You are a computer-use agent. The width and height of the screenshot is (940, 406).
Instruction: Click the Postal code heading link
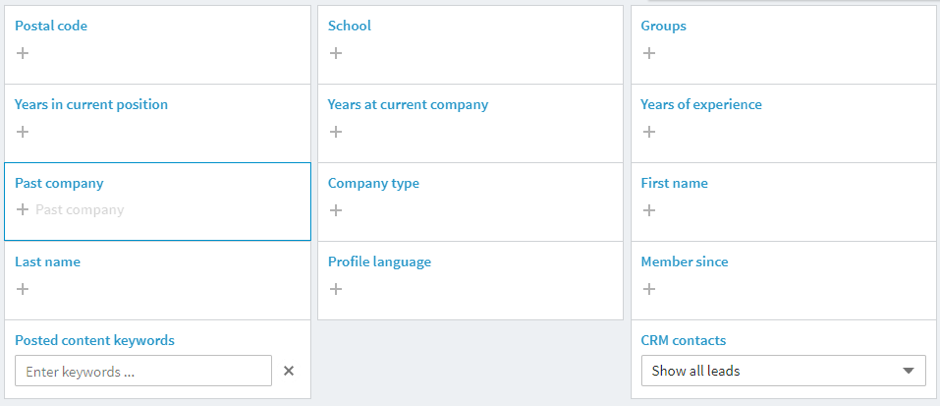(x=51, y=26)
